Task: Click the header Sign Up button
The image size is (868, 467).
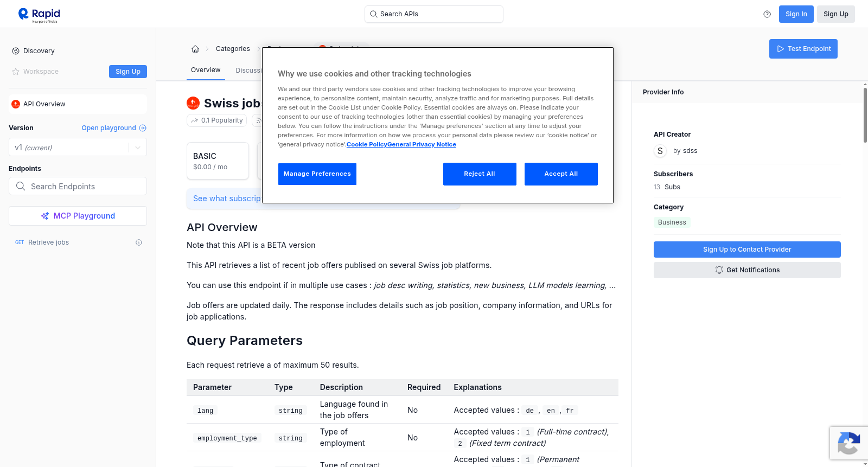Action: pyautogui.click(x=836, y=14)
